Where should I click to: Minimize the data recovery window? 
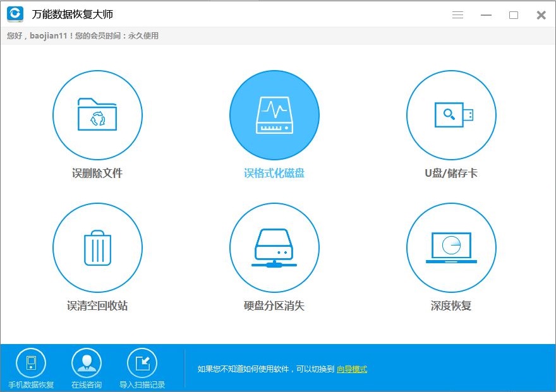[486, 15]
